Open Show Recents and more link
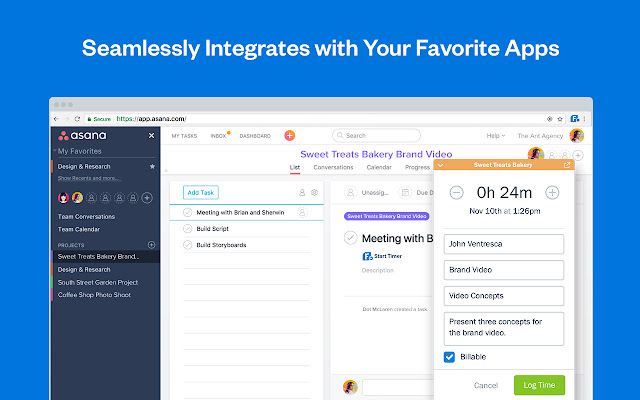Viewport: 640px width, 400px height. click(89, 178)
